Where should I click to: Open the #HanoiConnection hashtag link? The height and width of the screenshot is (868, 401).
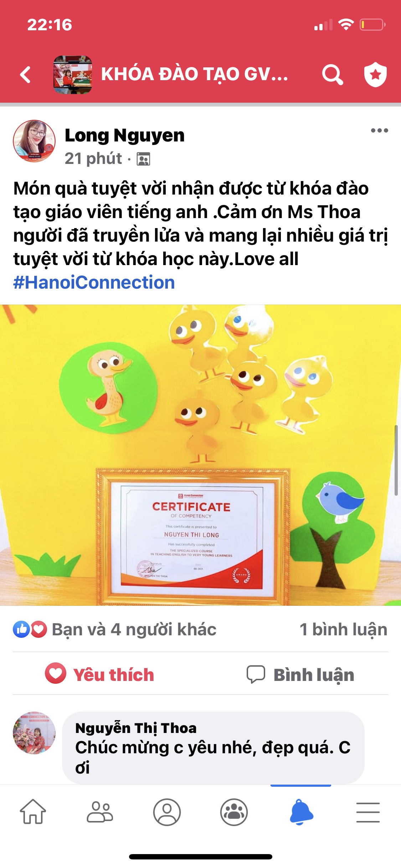(94, 283)
